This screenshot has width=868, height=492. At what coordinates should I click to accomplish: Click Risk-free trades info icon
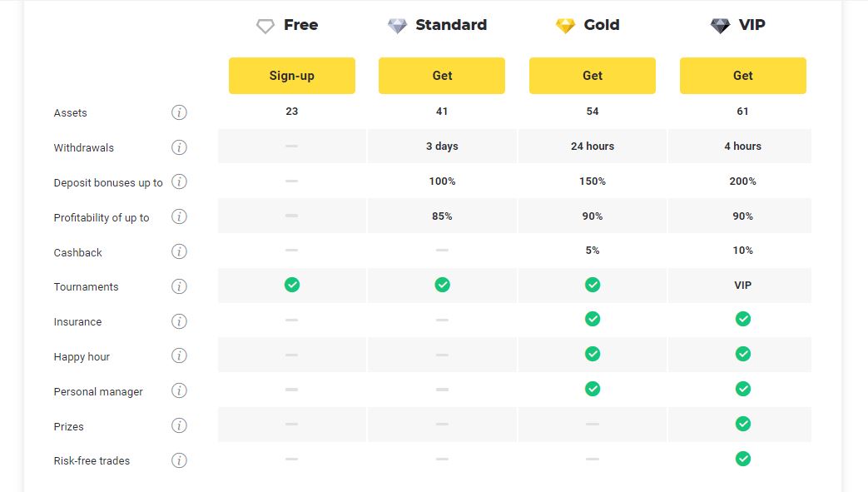coord(179,460)
